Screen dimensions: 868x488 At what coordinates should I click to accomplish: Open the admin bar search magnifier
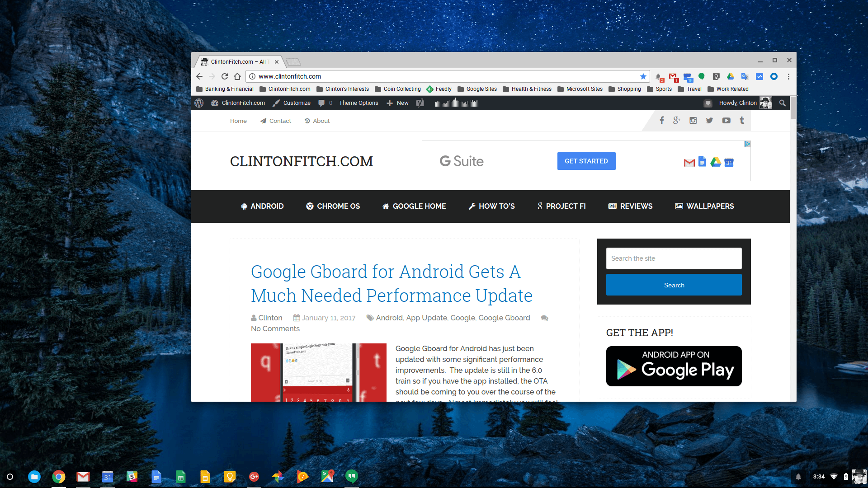783,103
